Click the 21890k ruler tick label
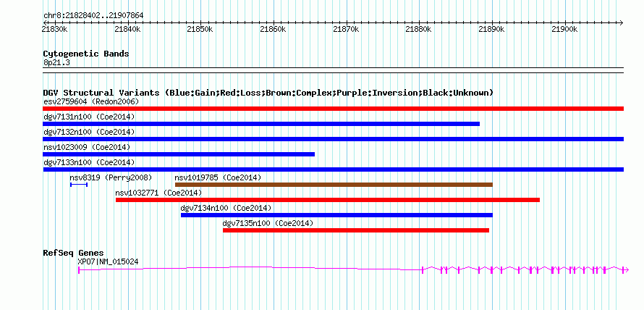 (x=491, y=29)
